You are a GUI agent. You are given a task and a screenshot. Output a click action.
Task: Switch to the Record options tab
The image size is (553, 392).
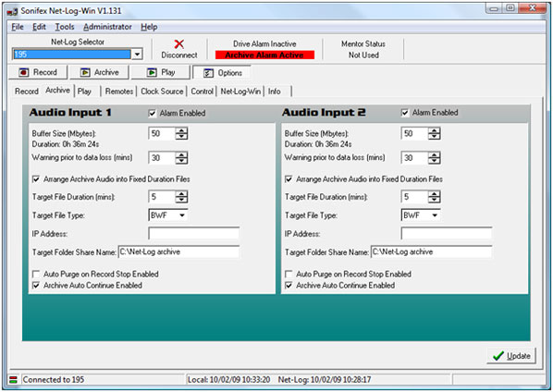[x=27, y=92]
